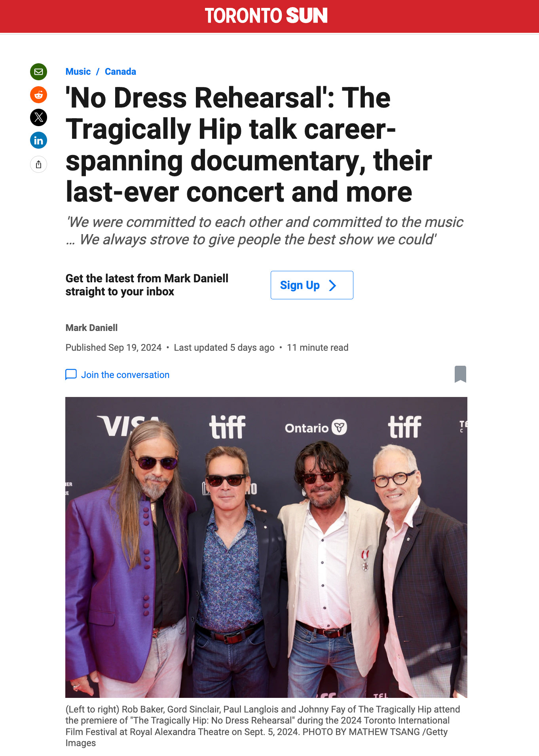Viewport: 539px width, 756px height.
Task: Share the article on LinkedIn
Action: click(38, 140)
